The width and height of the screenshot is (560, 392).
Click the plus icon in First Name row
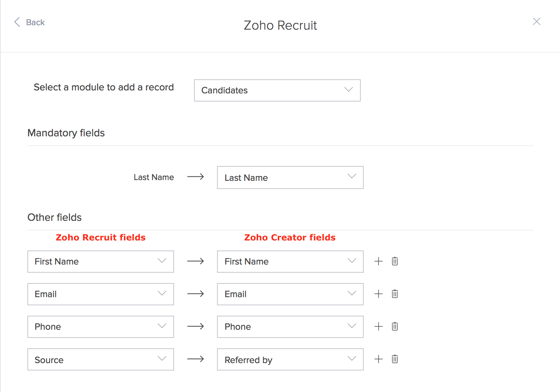(379, 261)
